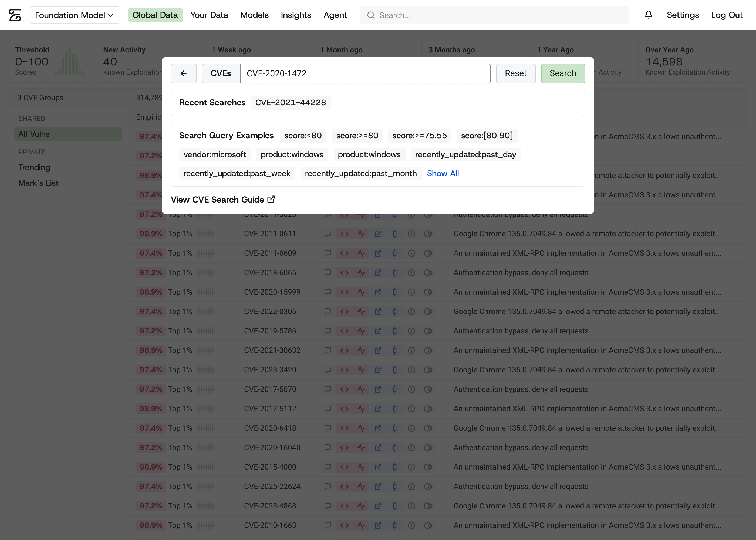Go back using the arrow button in search dialog
This screenshot has width=756, height=540.
point(184,73)
